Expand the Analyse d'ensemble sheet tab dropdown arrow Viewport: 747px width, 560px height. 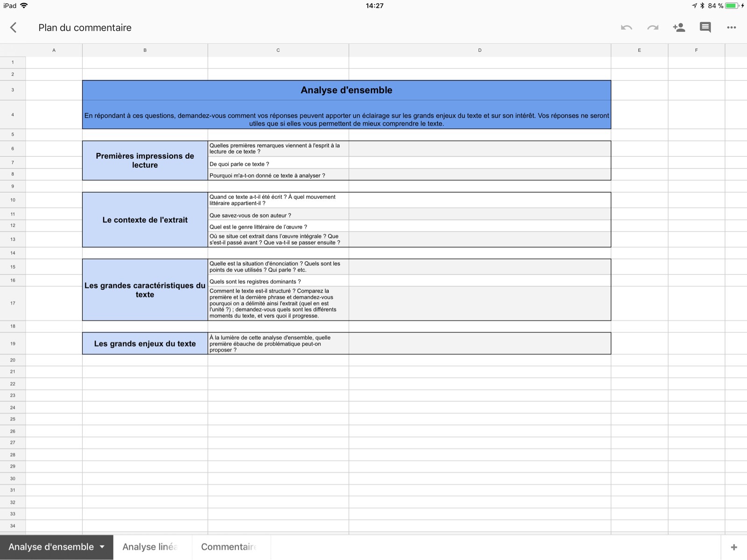tap(102, 547)
